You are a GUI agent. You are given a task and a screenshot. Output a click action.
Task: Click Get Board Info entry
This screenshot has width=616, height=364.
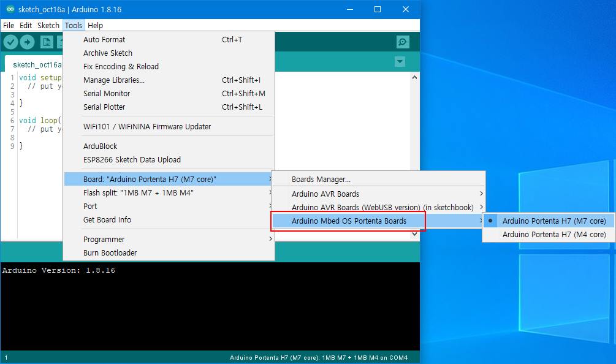(169, 220)
